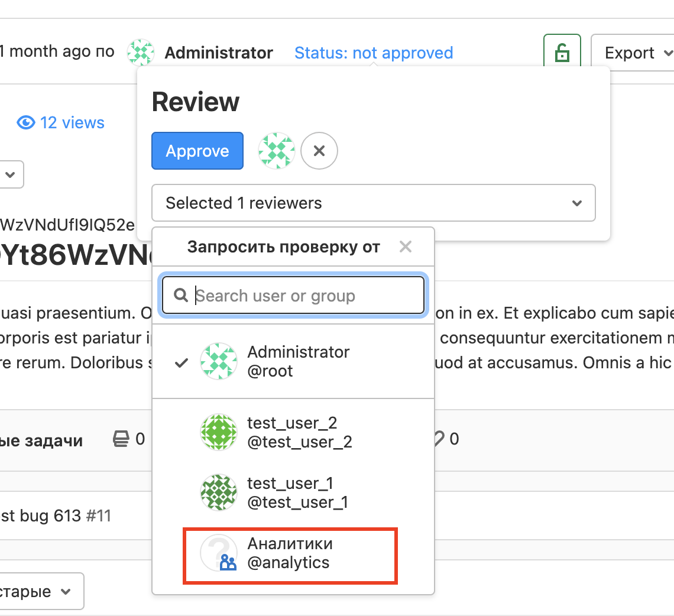Click the reviewer avatar next to the Approve button
The image size is (674, 616).
[x=276, y=151]
